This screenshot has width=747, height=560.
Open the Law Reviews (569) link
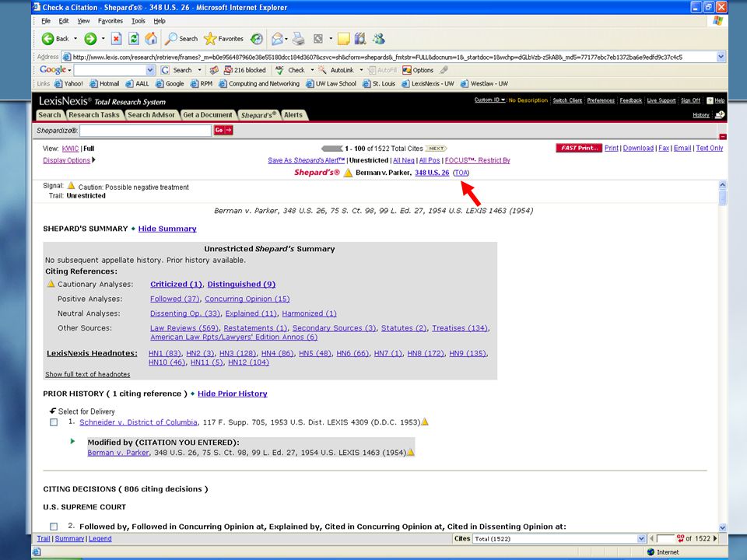coord(184,328)
